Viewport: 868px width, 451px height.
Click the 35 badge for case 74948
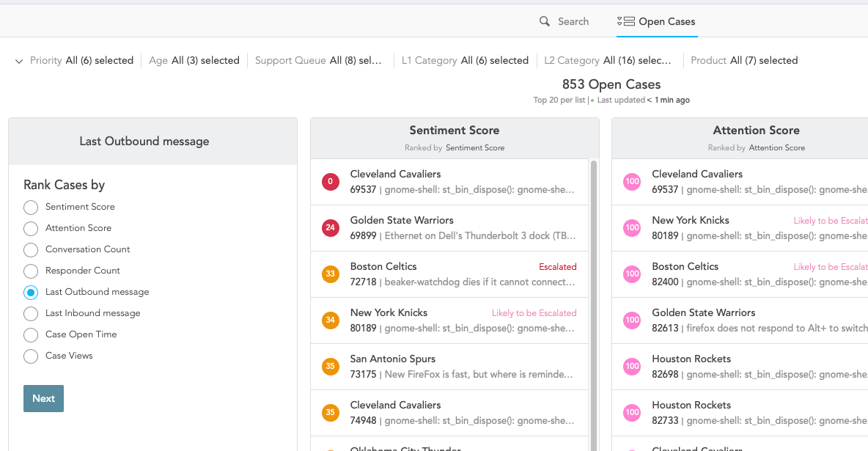[x=331, y=412]
